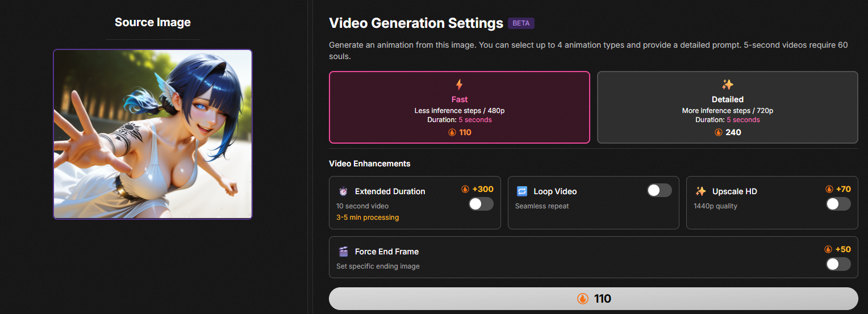The width and height of the screenshot is (868, 314).
Task: Click the source image thumbnail
Action: [153, 134]
